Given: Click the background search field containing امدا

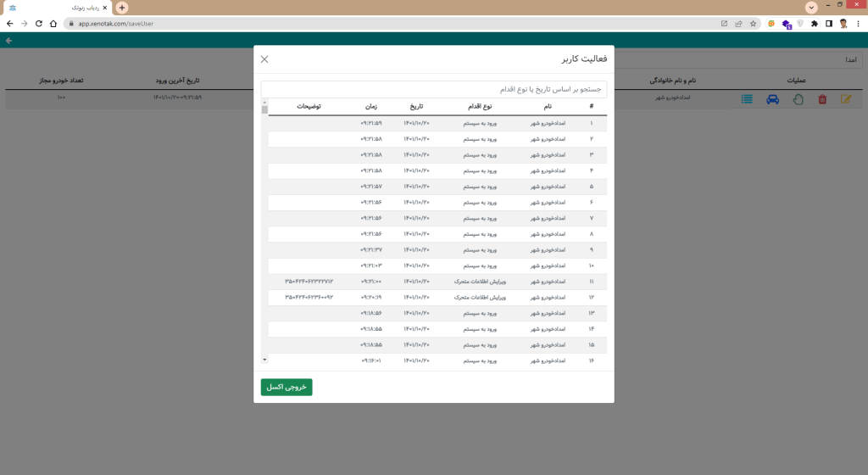Looking at the screenshot, I should (738, 59).
